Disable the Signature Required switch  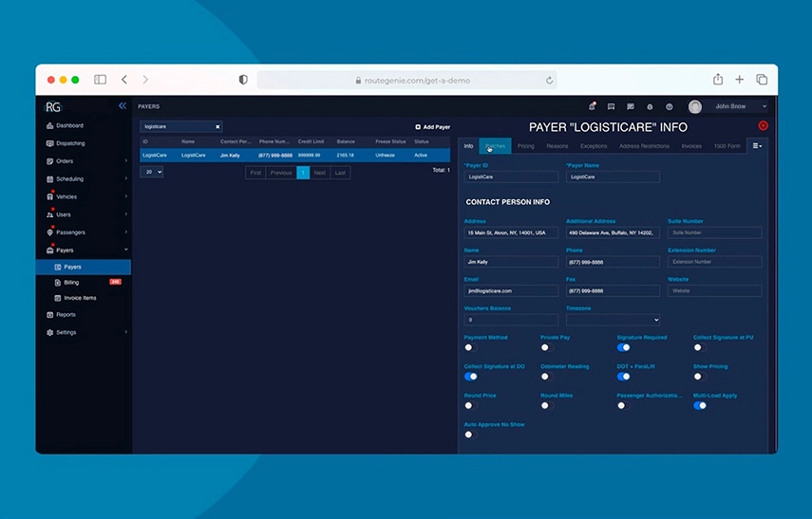pos(624,347)
